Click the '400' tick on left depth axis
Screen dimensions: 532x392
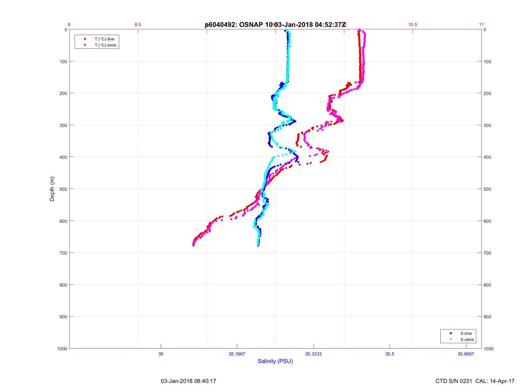click(63, 157)
